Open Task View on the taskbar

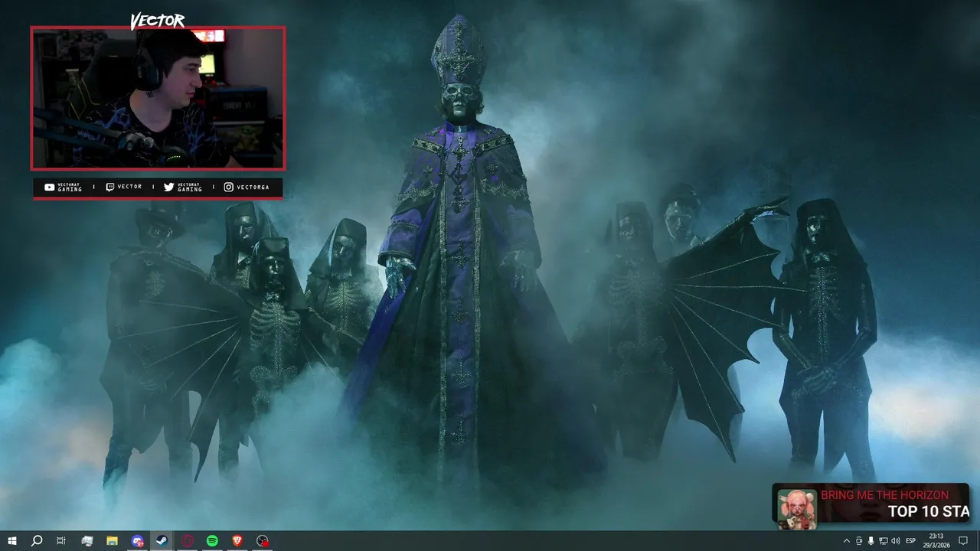click(61, 541)
